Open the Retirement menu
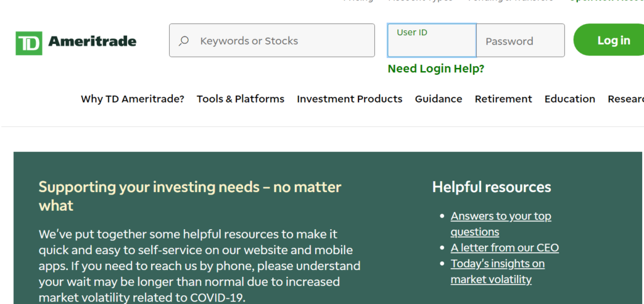644x304 pixels. 503,99
